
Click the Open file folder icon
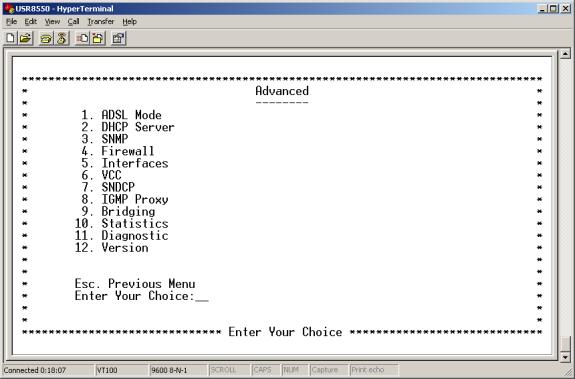(x=26, y=38)
